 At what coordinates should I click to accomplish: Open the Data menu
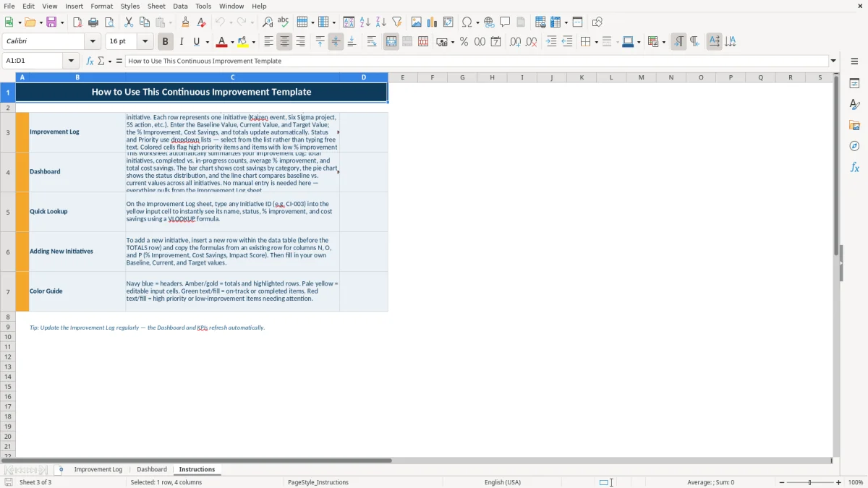(x=180, y=6)
